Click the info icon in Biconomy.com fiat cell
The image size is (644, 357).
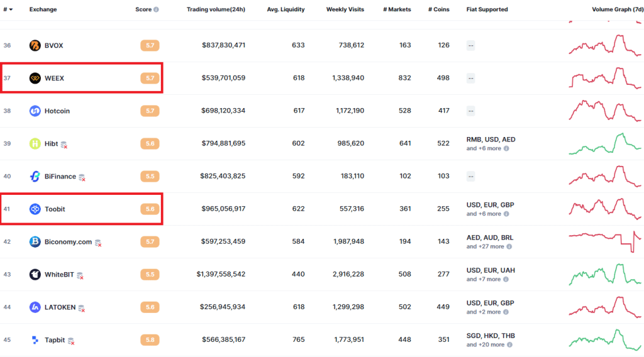click(x=509, y=246)
